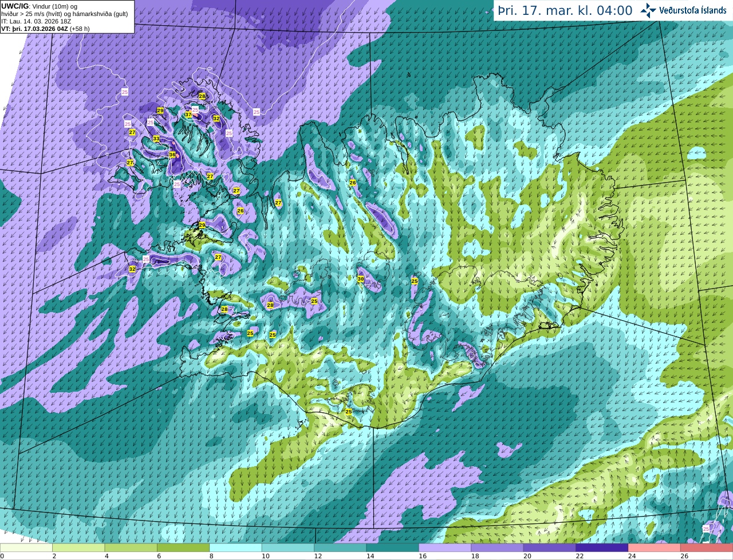Select the 6–8 m/s olive green legend swatch
This screenshot has width=733, height=560.
(x=183, y=548)
